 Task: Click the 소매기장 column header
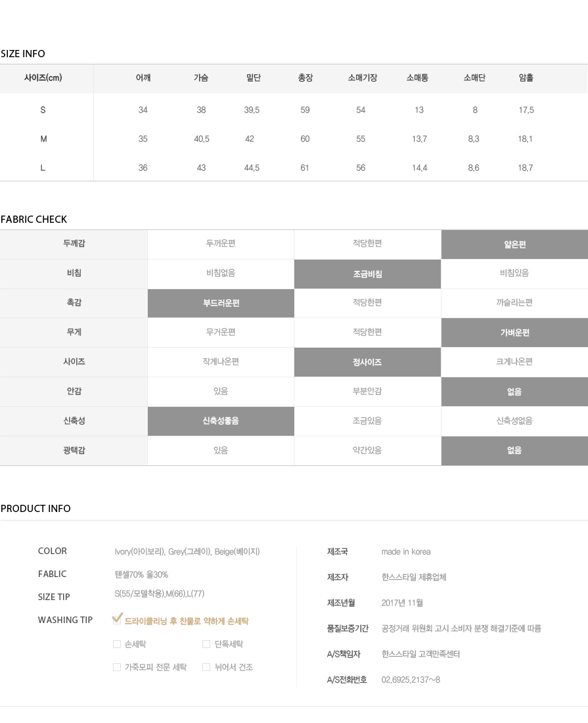point(363,78)
